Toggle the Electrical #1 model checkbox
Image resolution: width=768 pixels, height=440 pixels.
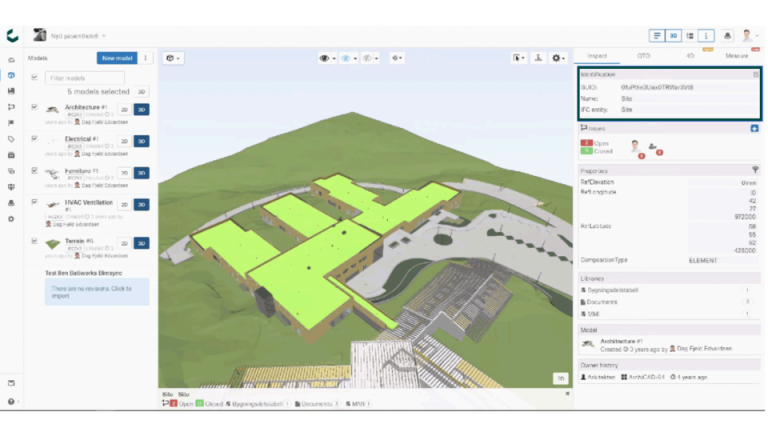[35, 139]
